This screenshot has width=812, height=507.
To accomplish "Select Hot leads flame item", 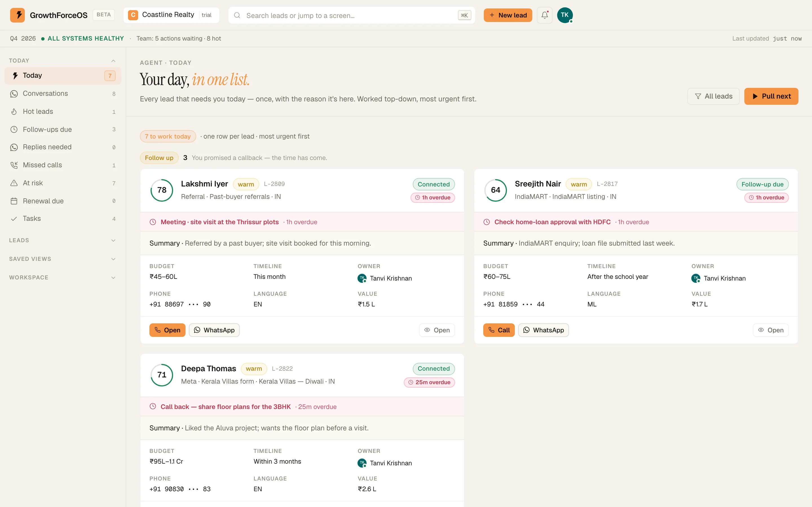I will (63, 112).
